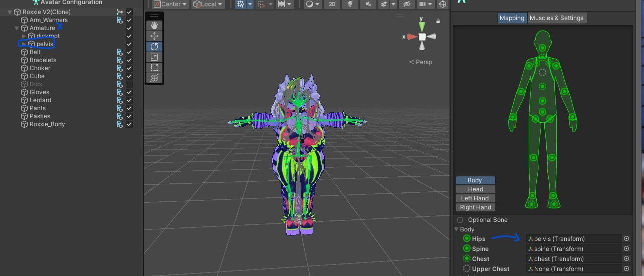Screen dimensions: 644x276
Task: Toggle the scene effects icon
Action: (x=384, y=4)
